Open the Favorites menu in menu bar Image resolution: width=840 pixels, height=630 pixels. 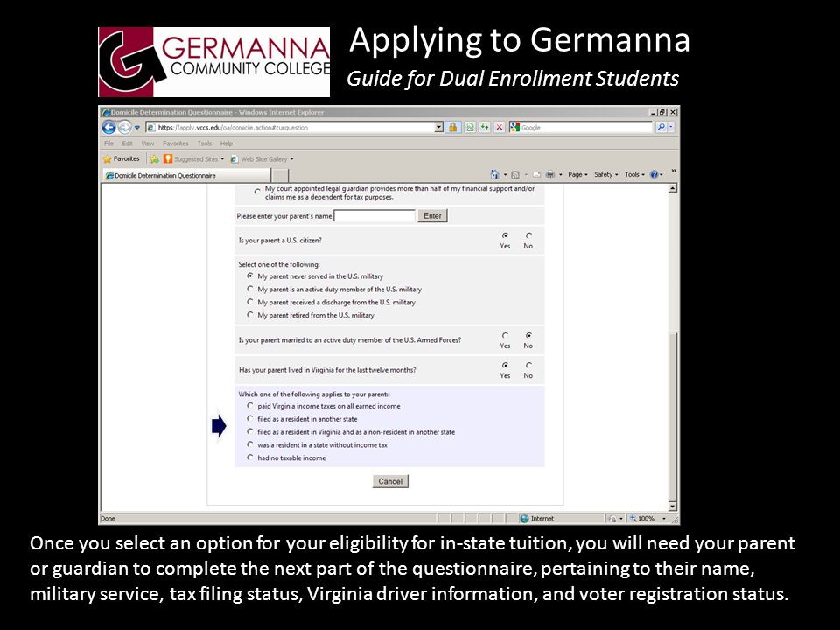[x=176, y=143]
